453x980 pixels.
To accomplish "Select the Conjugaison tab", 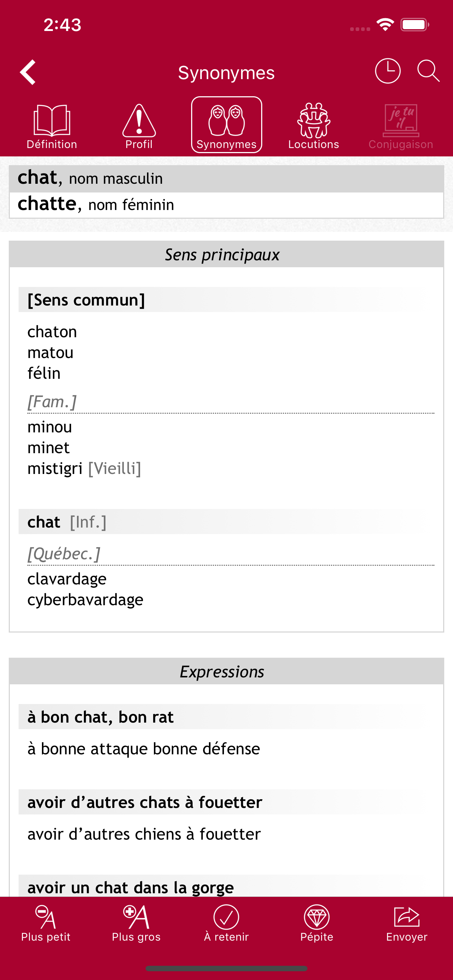I will click(400, 124).
